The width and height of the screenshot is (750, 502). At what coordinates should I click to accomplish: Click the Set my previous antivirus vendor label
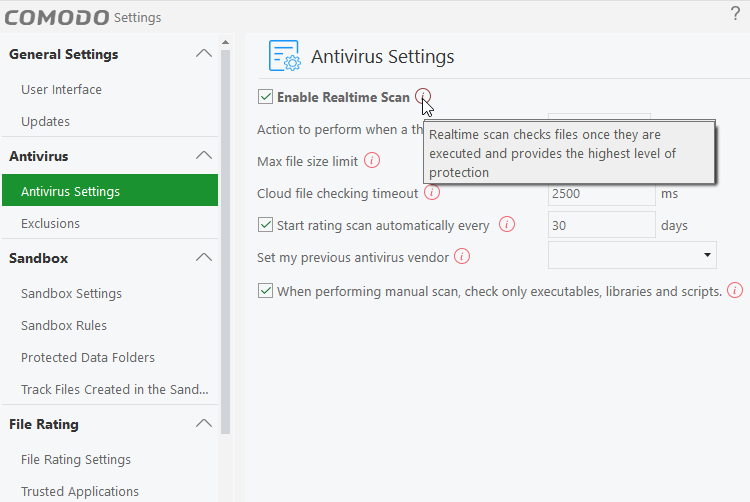click(x=353, y=257)
